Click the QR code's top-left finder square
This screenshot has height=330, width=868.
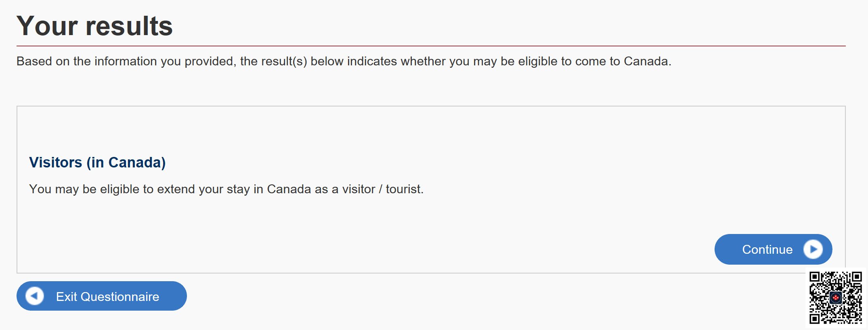pos(815,277)
